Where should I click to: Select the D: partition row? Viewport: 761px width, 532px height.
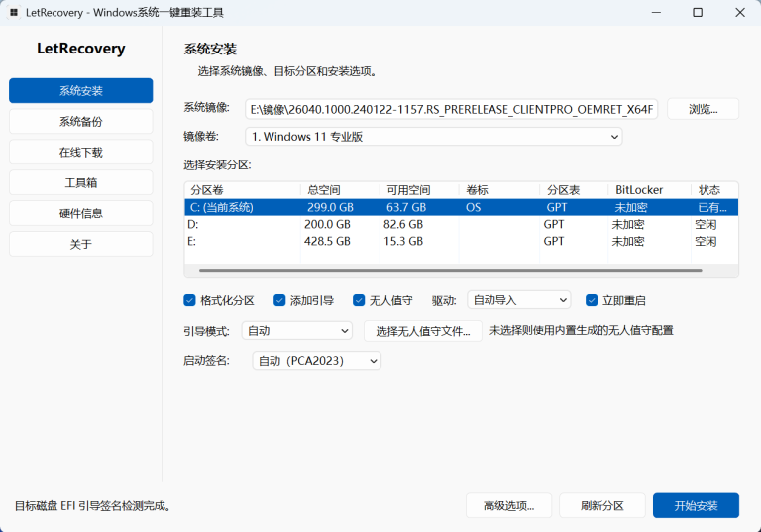click(x=461, y=224)
